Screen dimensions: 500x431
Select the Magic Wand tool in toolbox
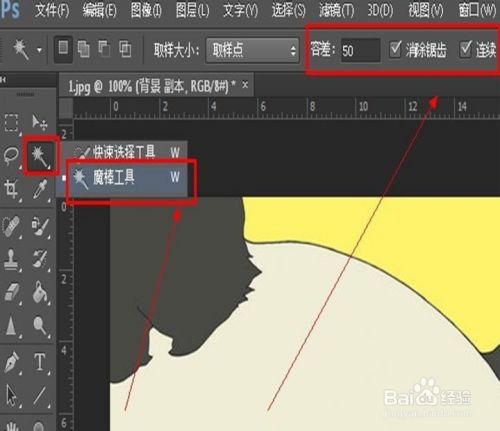[x=40, y=157]
